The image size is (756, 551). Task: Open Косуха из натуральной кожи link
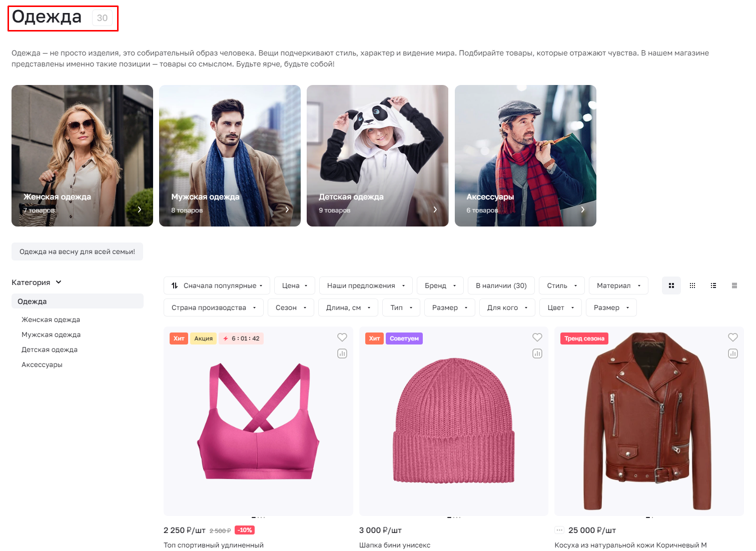click(630, 545)
